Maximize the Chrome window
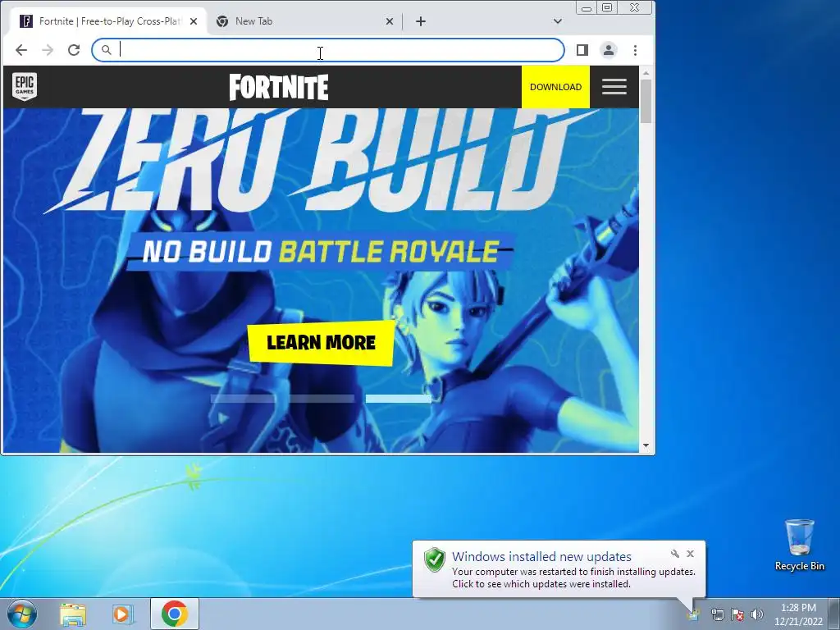The height and width of the screenshot is (630, 840). pos(607,7)
